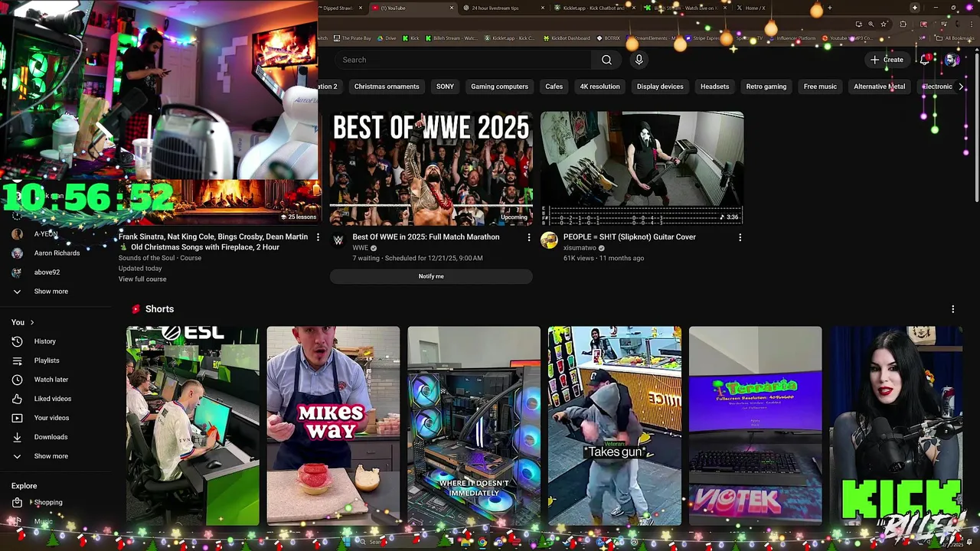Open Mikes Way Short thumbnail
980x551 pixels.
pos(333,426)
